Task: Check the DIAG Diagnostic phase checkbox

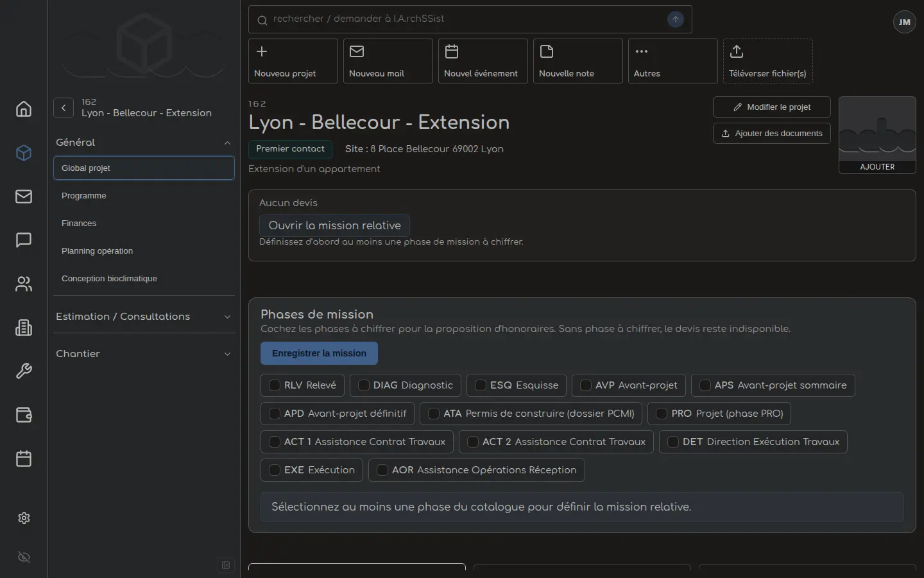Action: pos(363,385)
